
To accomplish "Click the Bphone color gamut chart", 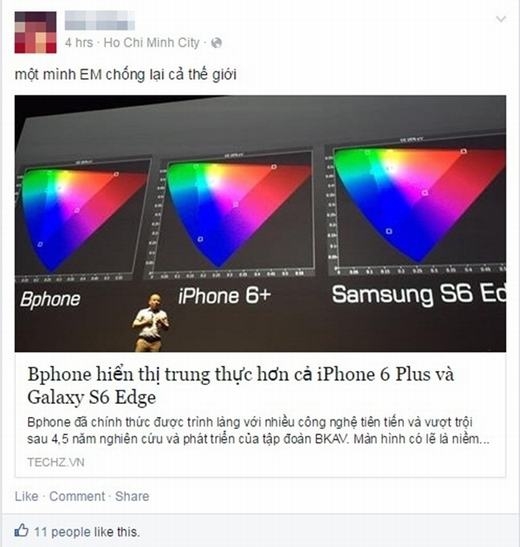I will tap(82, 218).
